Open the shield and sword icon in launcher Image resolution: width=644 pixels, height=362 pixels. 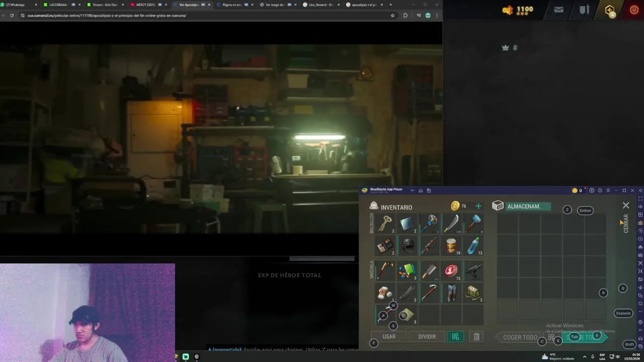click(584, 9)
